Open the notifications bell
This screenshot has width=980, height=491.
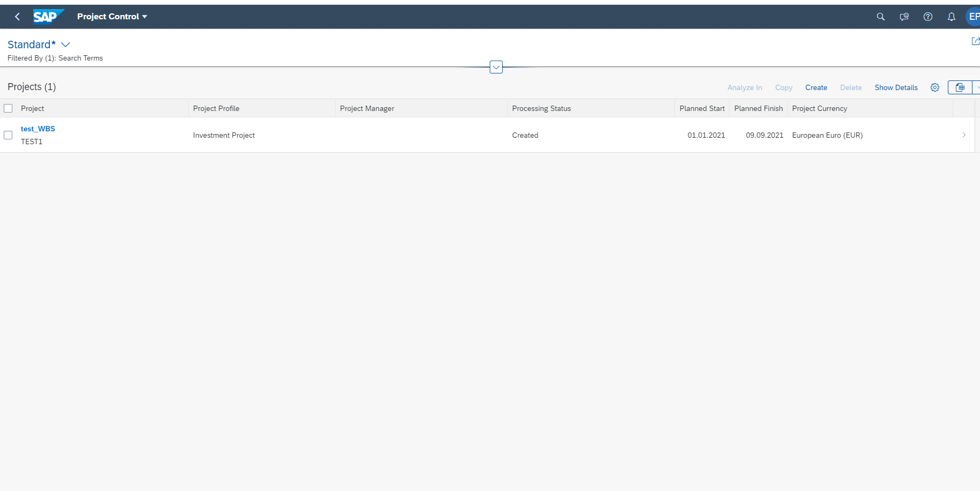tap(952, 17)
